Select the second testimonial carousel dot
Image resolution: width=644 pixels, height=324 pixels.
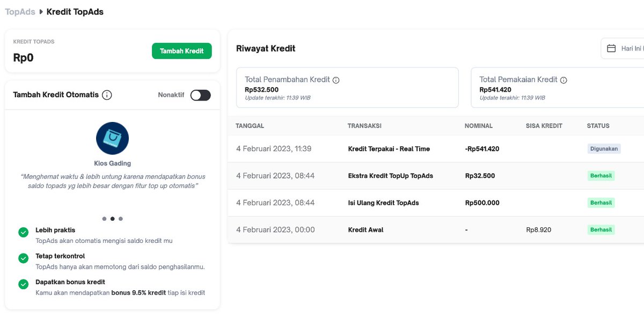(x=112, y=219)
